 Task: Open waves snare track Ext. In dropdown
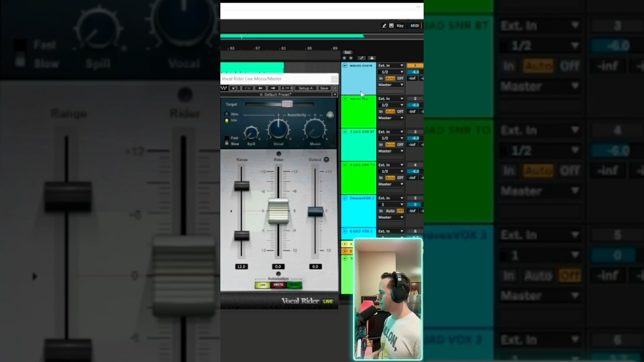pyautogui.click(x=391, y=65)
